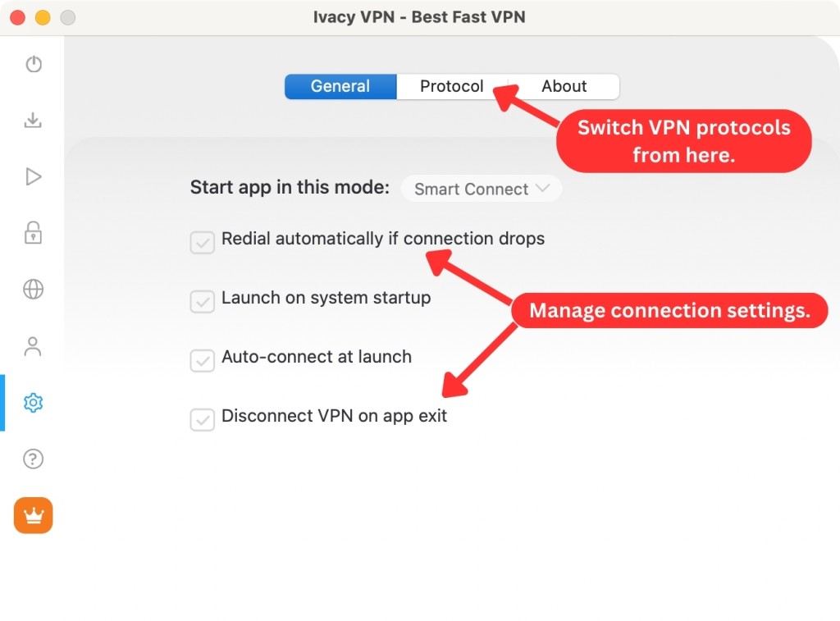
Task: Click the yellow minimize window button
Action: coord(43,18)
